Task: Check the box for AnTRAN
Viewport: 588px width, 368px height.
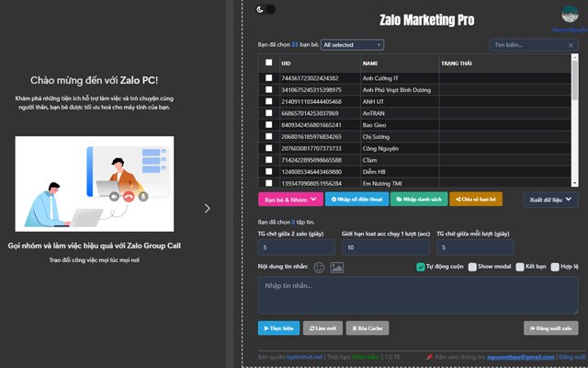Action: click(x=269, y=112)
